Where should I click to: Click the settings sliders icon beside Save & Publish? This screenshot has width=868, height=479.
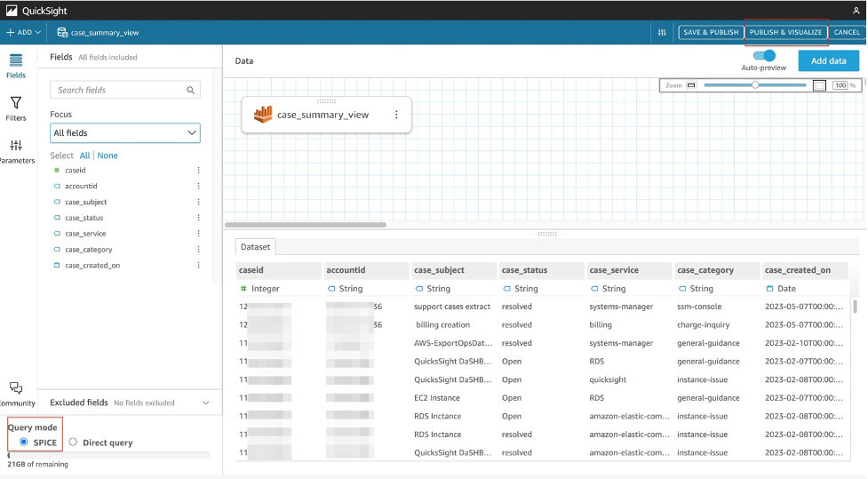[662, 32]
